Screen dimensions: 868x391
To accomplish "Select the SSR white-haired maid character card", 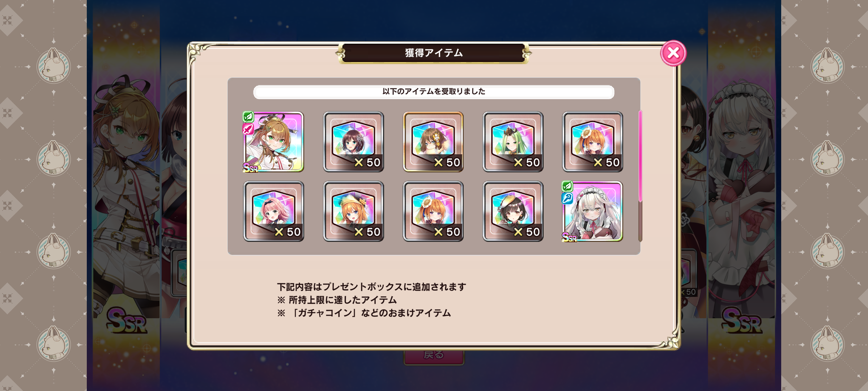I will 592,211.
